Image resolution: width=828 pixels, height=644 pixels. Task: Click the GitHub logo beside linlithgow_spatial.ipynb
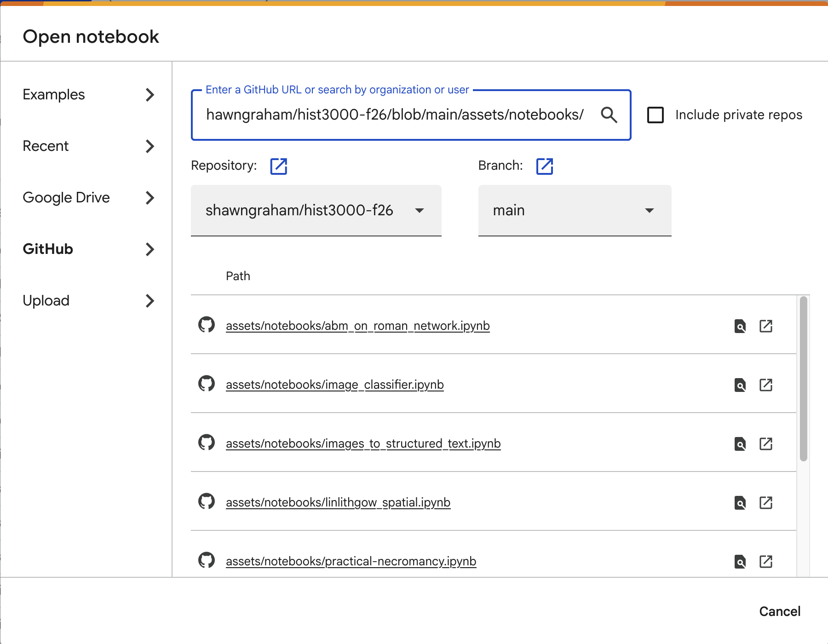point(207,501)
